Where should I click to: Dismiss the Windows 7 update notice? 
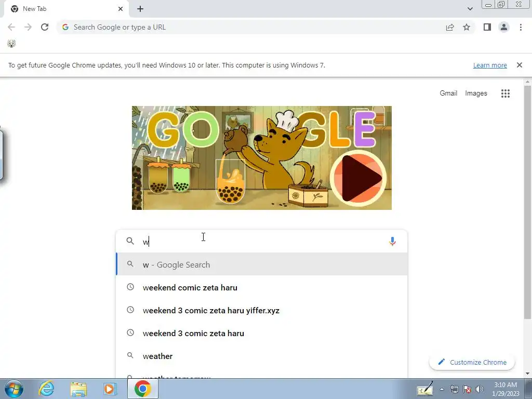click(x=519, y=65)
